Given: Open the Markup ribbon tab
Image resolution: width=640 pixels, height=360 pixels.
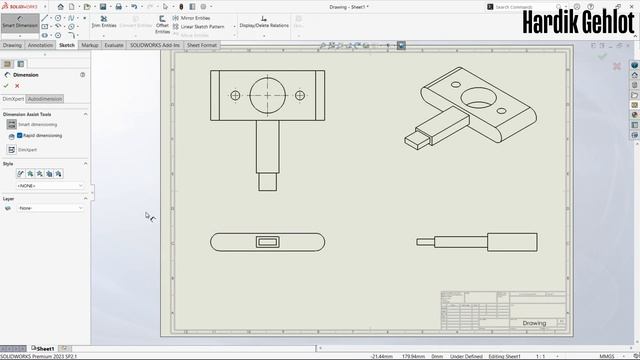Looking at the screenshot, I should [x=89, y=45].
